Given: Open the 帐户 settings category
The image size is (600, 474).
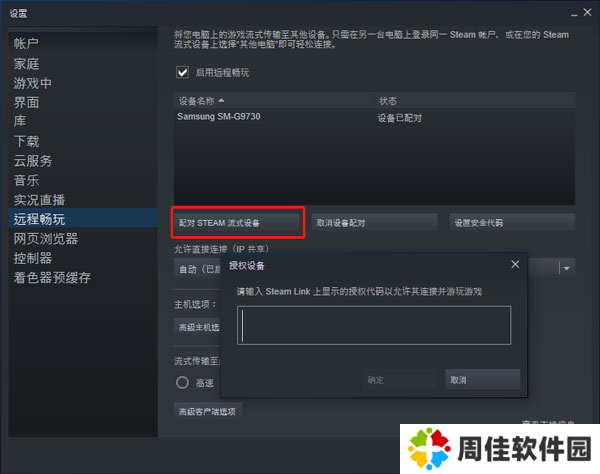Looking at the screenshot, I should (x=27, y=44).
